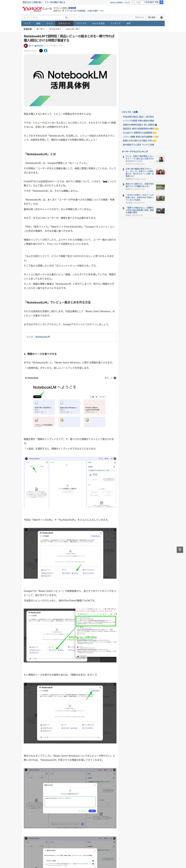Click the 新規取得 ID link
The height and width of the screenshot is (868, 186).
72,8
